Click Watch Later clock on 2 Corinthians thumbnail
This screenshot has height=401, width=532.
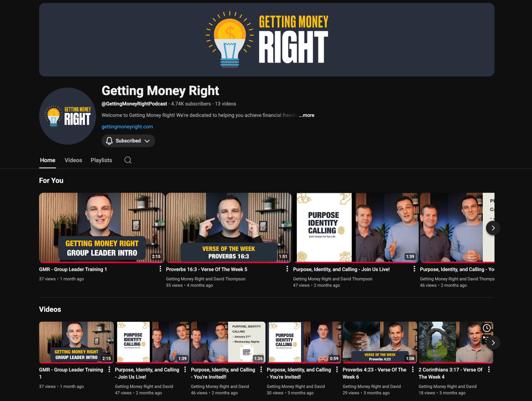coord(487,328)
